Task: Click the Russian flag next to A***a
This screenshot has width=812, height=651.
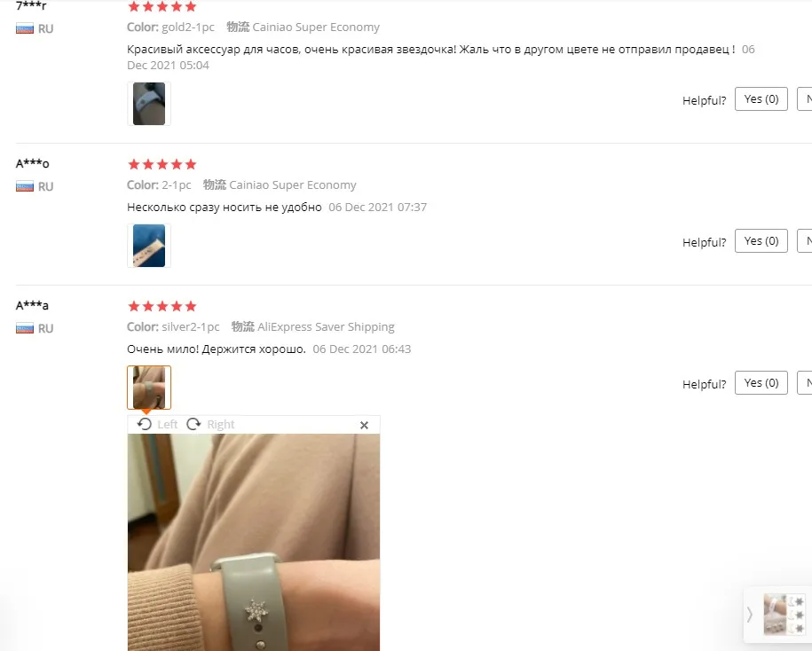Action: pos(25,328)
